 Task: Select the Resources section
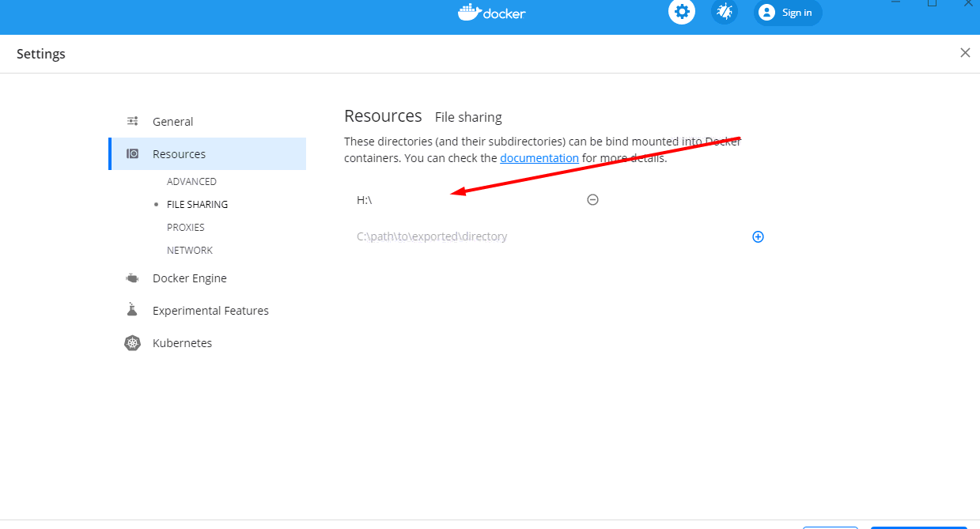click(x=207, y=154)
